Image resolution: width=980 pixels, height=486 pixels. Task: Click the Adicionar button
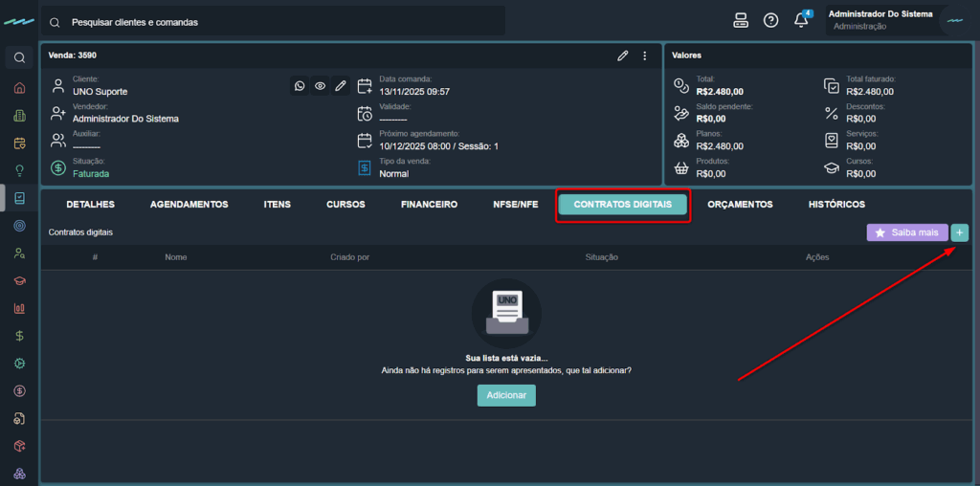(506, 395)
